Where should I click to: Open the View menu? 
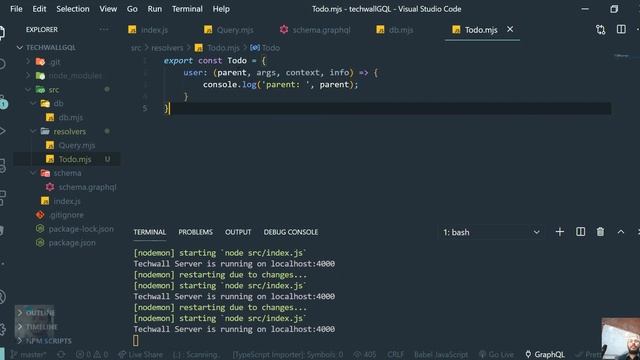(108, 9)
